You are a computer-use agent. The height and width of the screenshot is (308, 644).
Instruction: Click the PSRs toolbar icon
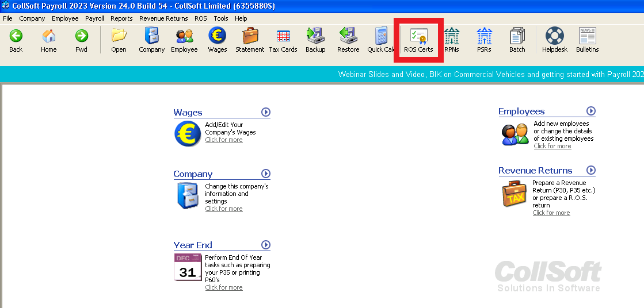[x=484, y=39]
